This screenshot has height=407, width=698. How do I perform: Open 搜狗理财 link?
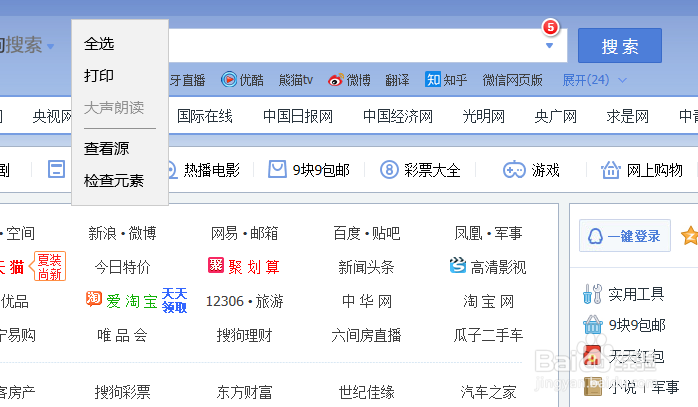tap(244, 335)
